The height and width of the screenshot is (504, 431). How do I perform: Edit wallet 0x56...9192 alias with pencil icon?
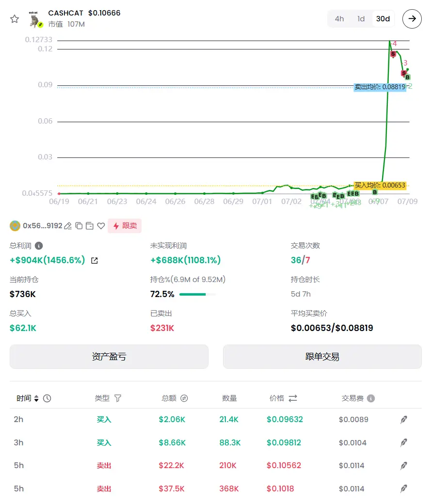(x=68, y=226)
